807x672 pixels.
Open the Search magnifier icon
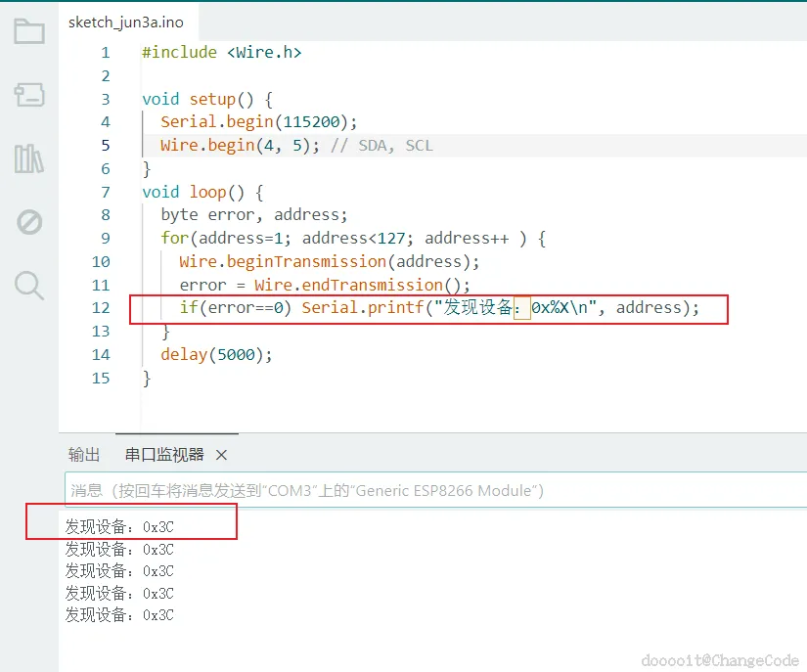pyautogui.click(x=28, y=286)
